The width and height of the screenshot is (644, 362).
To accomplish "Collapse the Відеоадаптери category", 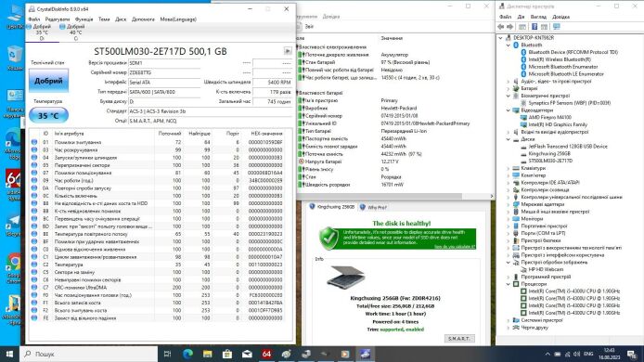I will click(x=508, y=110).
